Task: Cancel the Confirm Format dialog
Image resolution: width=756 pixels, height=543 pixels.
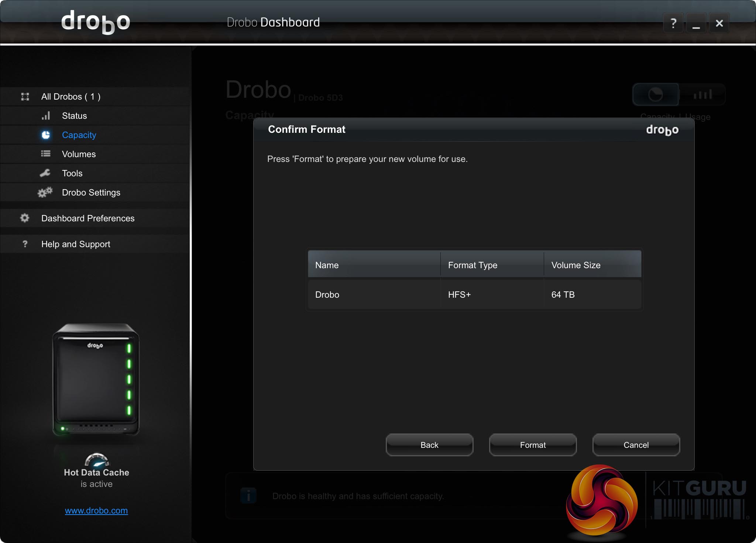Action: [x=636, y=445]
